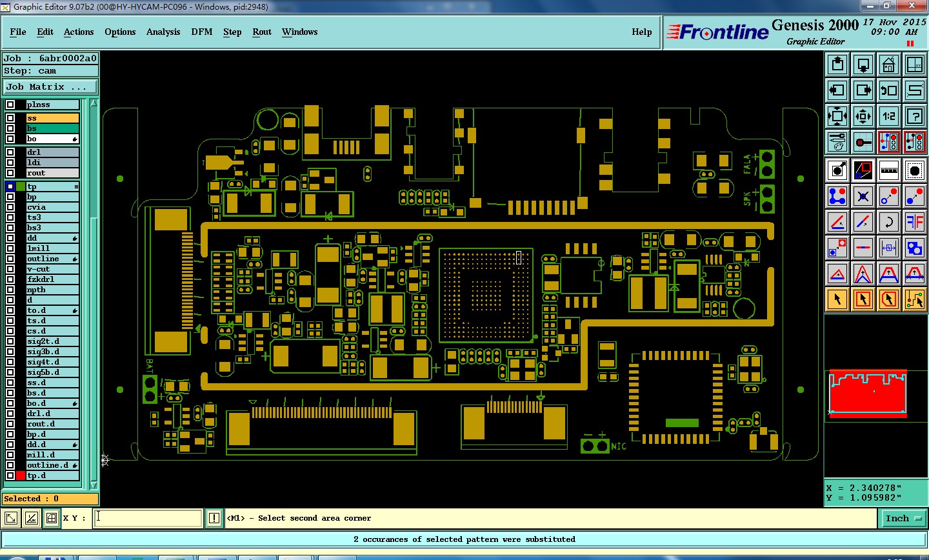Screen dimensions: 929x560
Task: Open the File menu
Action: tap(18, 32)
